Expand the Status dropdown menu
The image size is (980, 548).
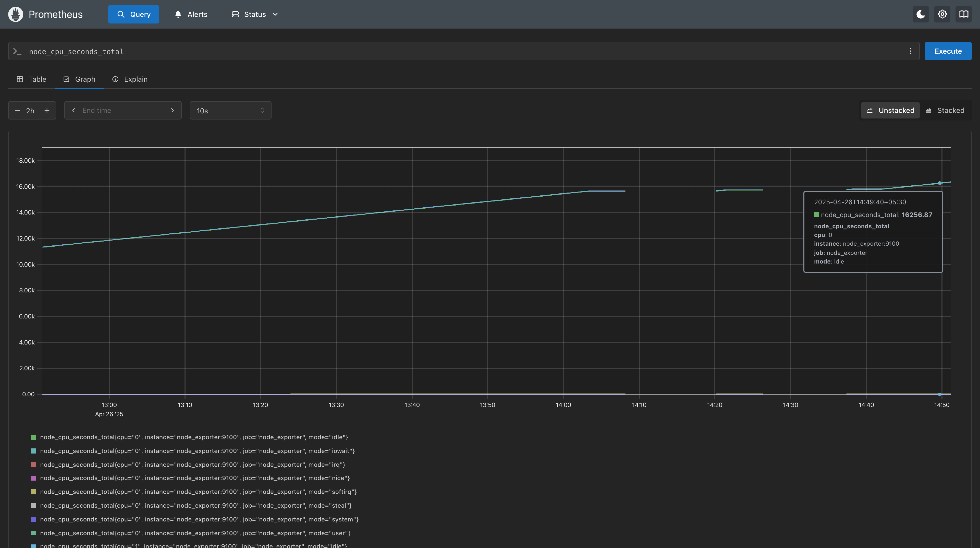coord(255,14)
